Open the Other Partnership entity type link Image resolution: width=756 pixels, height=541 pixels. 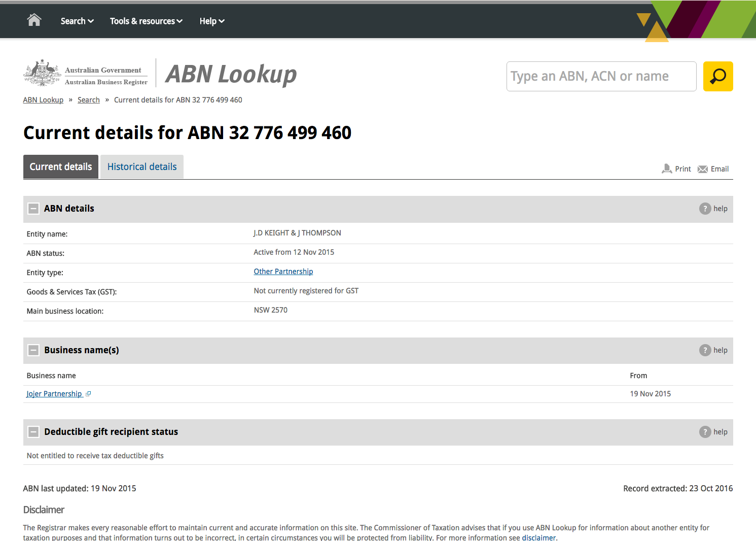[283, 272]
